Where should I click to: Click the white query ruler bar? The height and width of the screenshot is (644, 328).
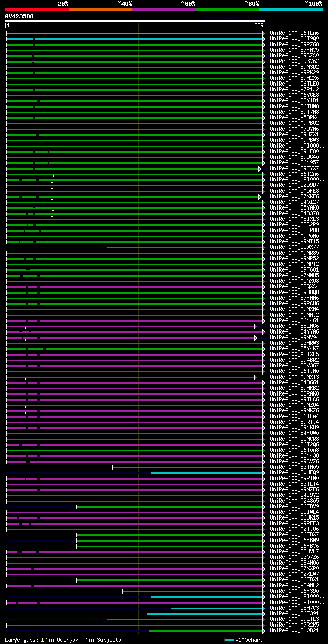coord(135,21)
